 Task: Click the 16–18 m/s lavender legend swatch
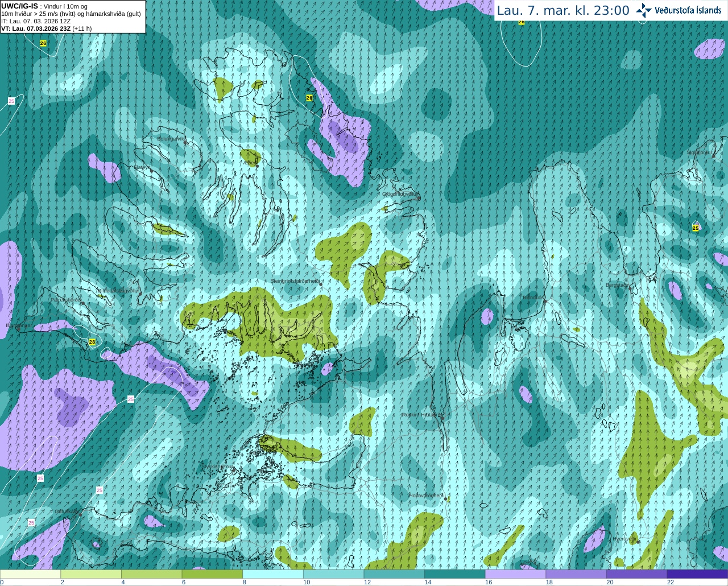pos(515,574)
